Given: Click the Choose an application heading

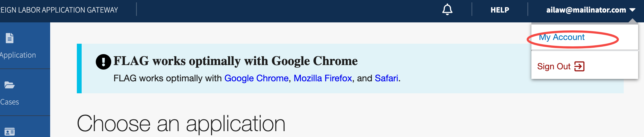Looking at the screenshot, I should (x=181, y=124).
